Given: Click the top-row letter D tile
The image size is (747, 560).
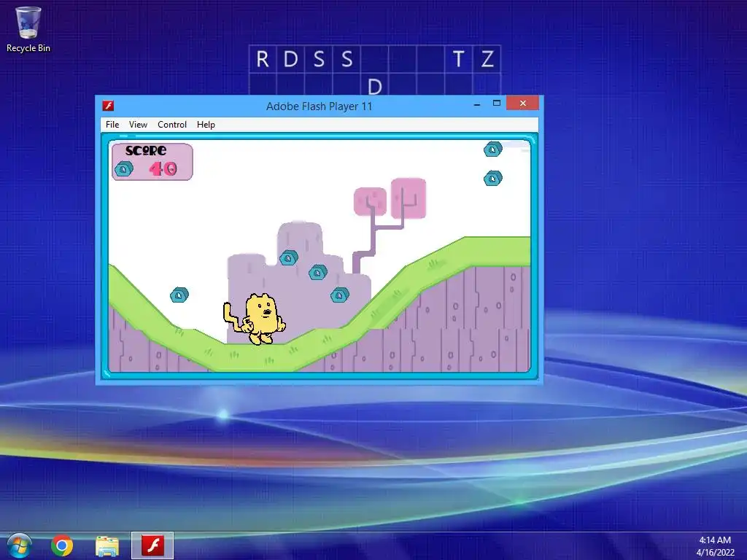Looking at the screenshot, I should pos(290,59).
